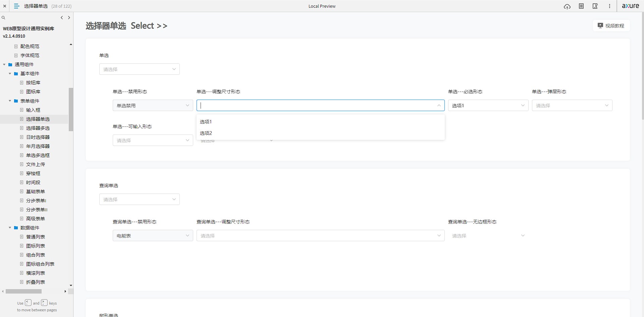Viewport: 644px width, 317px height.
Task: Click the publish to cloud icon
Action: coord(567,6)
